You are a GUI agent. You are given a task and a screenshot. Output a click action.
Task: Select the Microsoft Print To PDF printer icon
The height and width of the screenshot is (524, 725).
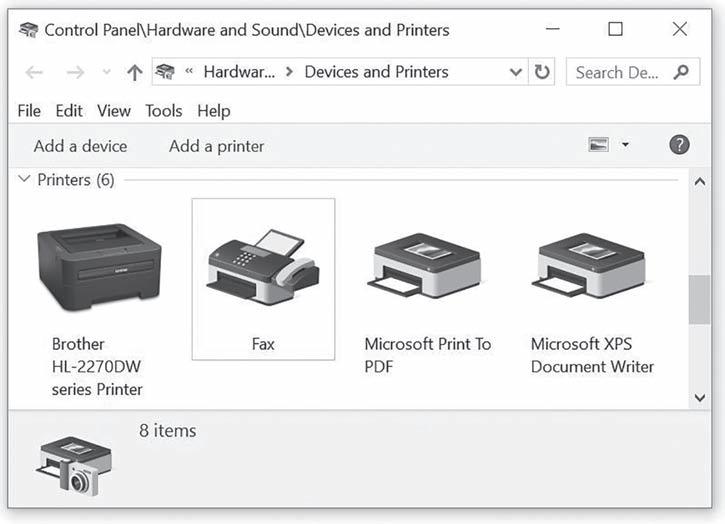coord(424,265)
